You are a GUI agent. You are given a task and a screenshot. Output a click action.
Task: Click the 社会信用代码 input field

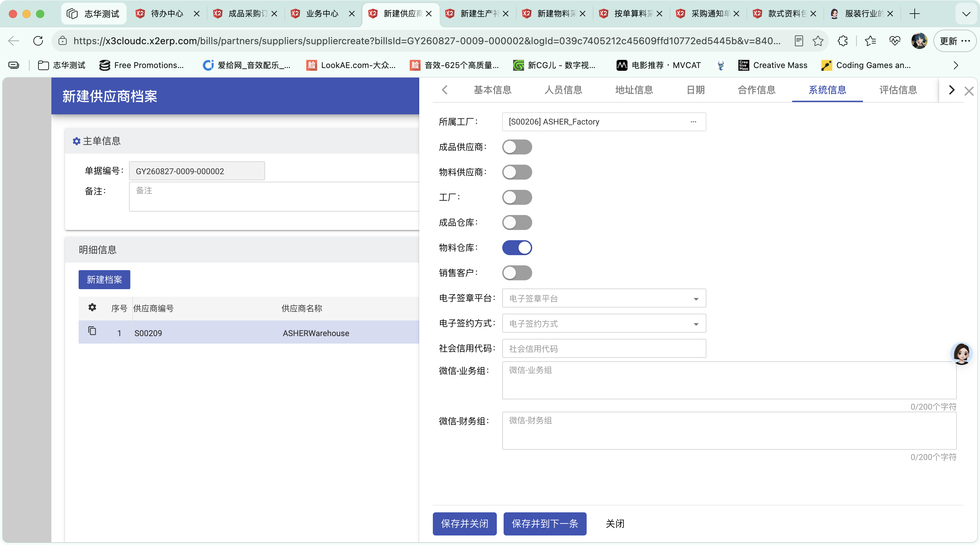pos(604,348)
